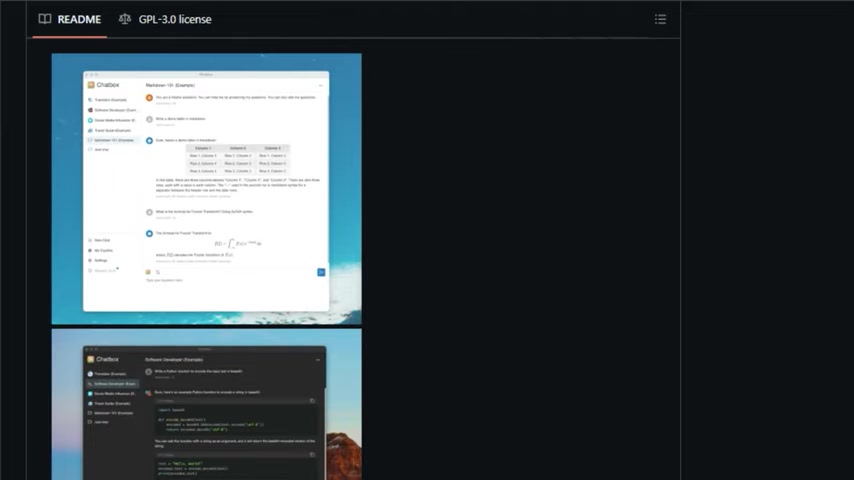Copy the second code block in dark screenshot
Viewport: 854px width, 480px height.
[x=312, y=454]
